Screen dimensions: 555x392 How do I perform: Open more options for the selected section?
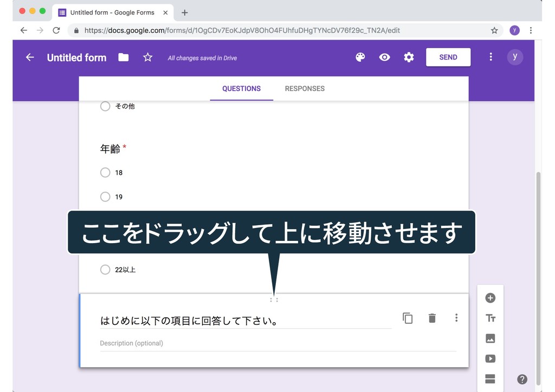(456, 318)
